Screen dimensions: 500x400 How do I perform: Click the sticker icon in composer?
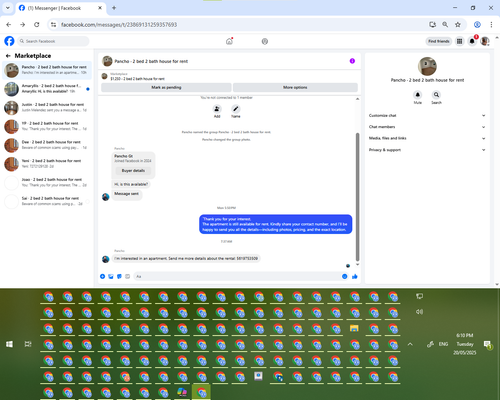[x=119, y=276]
